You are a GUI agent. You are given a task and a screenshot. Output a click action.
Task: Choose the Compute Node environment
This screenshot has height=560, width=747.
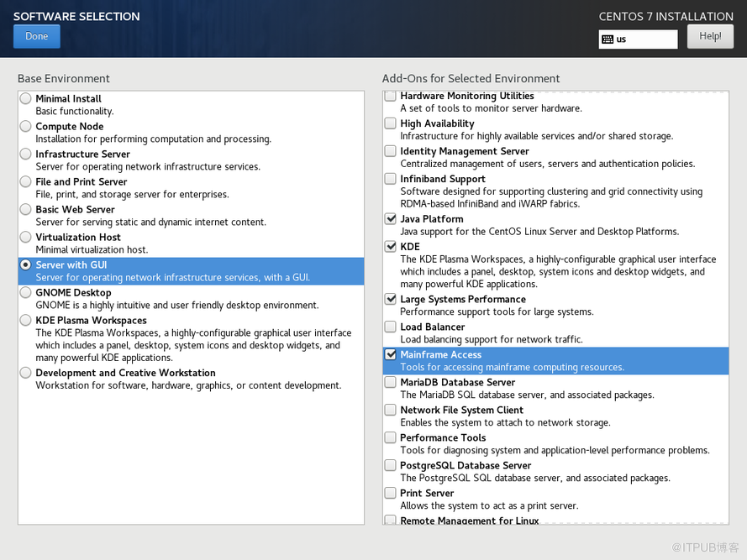(26, 127)
